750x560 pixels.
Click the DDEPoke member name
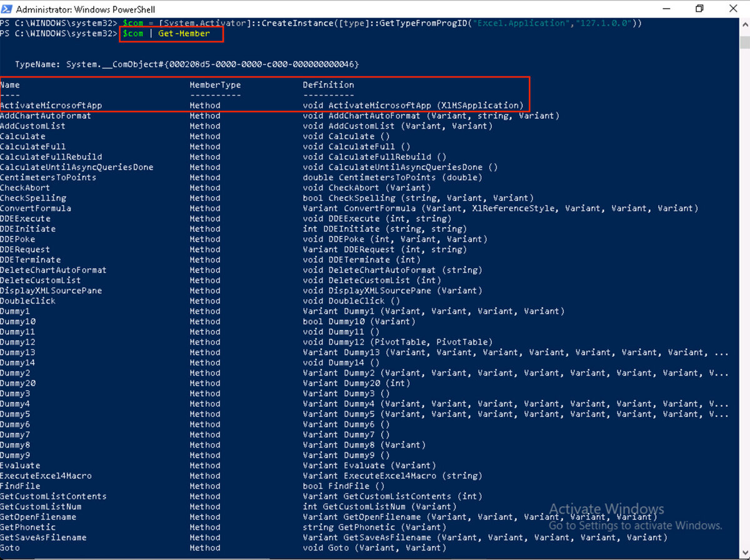coord(17,239)
